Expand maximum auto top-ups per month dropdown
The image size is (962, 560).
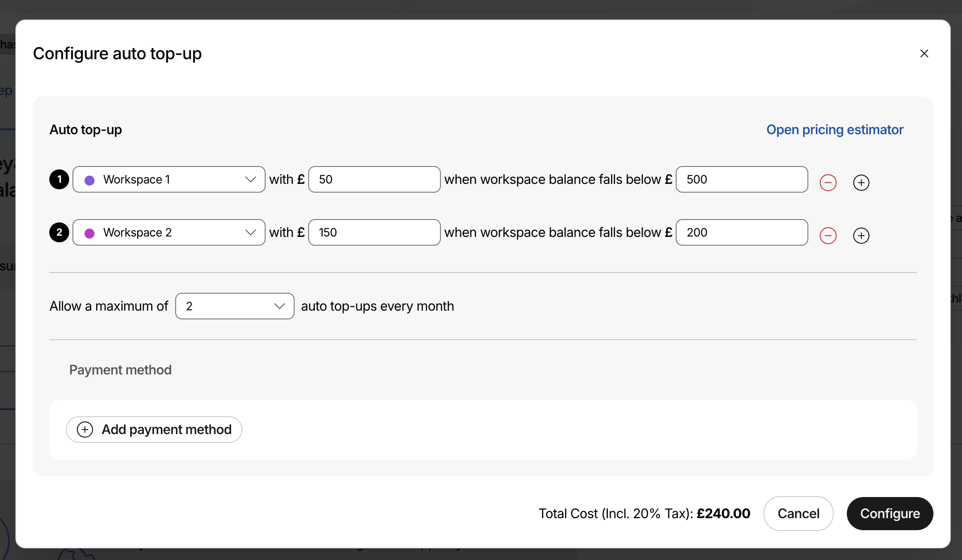tap(234, 306)
